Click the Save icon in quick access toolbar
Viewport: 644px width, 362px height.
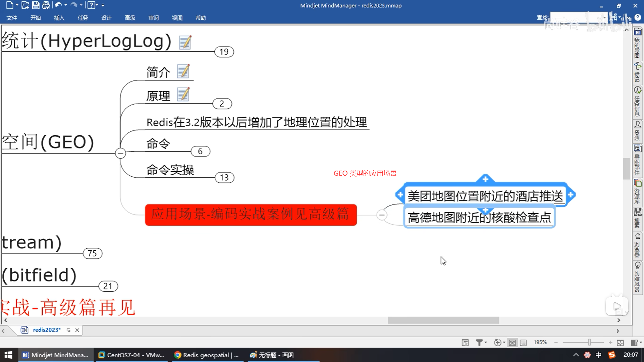click(35, 5)
